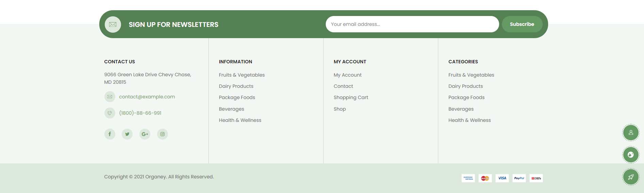Open the Shop link under My Account
The height and width of the screenshot is (193, 644).
340,109
